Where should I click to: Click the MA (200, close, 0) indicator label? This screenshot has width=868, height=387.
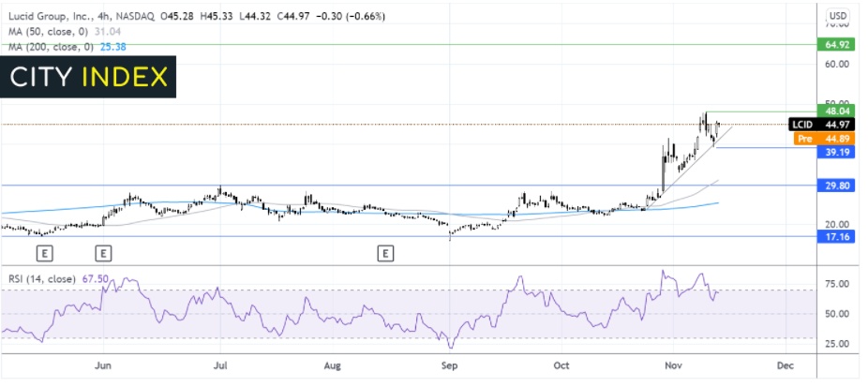51,48
